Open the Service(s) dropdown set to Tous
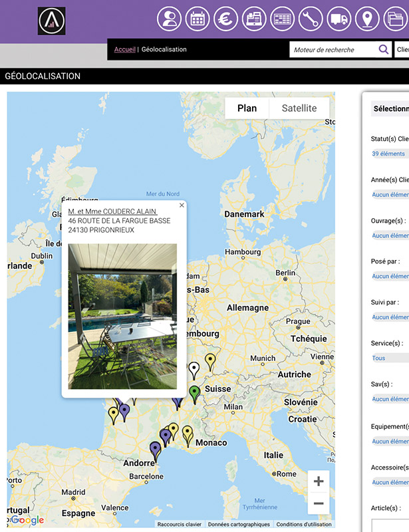The image size is (409, 532). click(390, 358)
